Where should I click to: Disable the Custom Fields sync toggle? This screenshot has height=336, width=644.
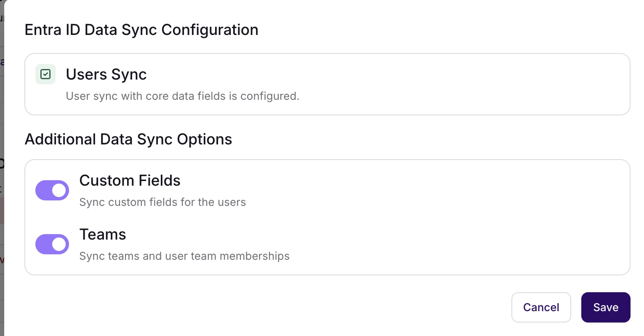[x=52, y=190]
